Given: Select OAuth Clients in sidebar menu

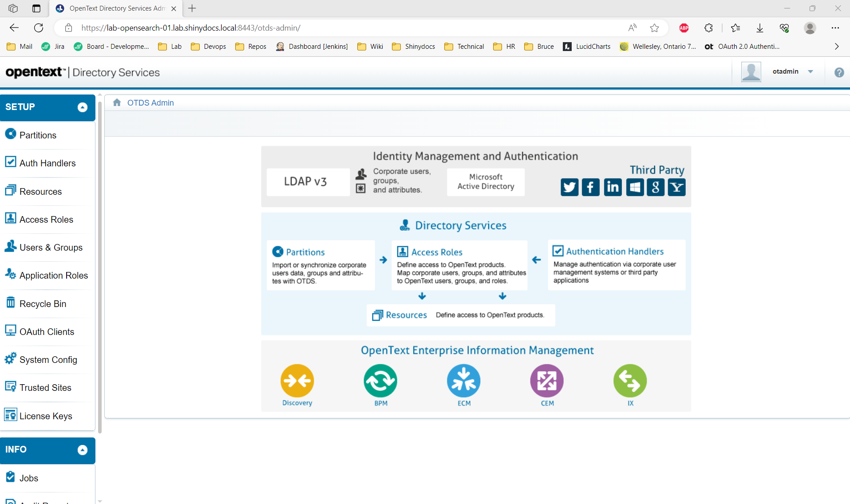Looking at the screenshot, I should (47, 332).
